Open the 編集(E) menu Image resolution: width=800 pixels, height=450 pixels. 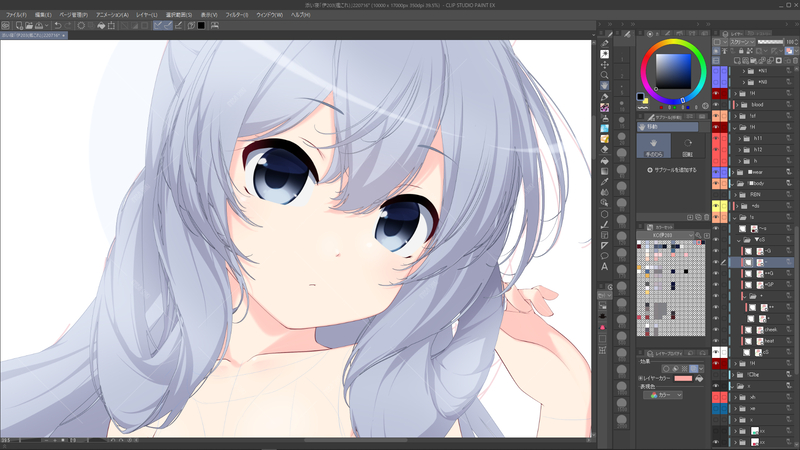(43, 15)
